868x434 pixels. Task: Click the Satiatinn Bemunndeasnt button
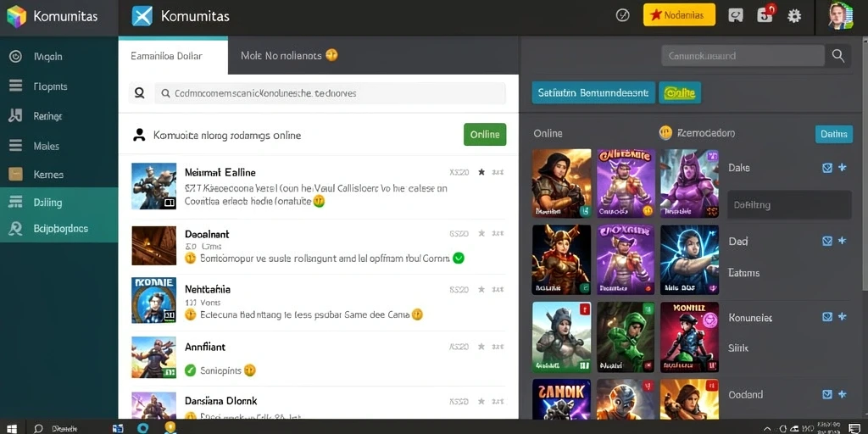coord(593,93)
